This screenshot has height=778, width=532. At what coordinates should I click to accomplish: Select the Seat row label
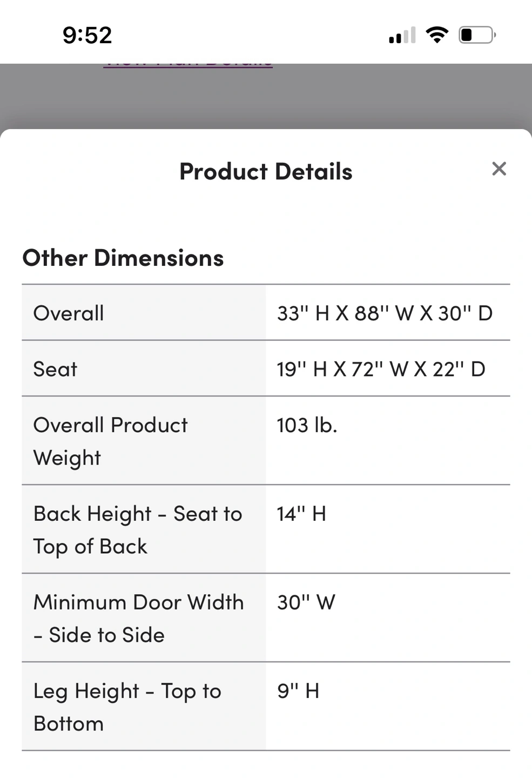[x=55, y=369]
